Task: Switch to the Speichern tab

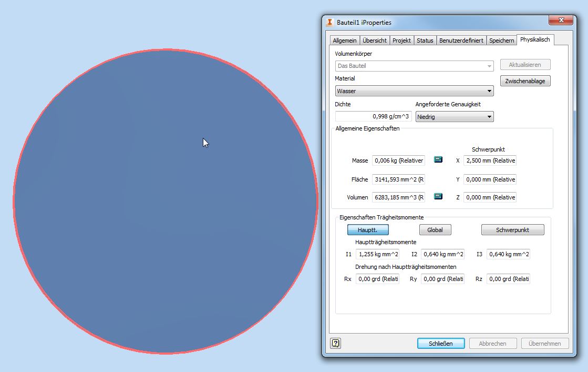Action: [501, 41]
